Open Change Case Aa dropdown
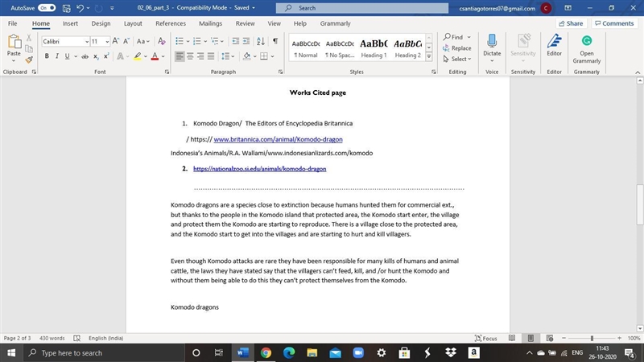This screenshot has width=644, height=362. (x=143, y=41)
